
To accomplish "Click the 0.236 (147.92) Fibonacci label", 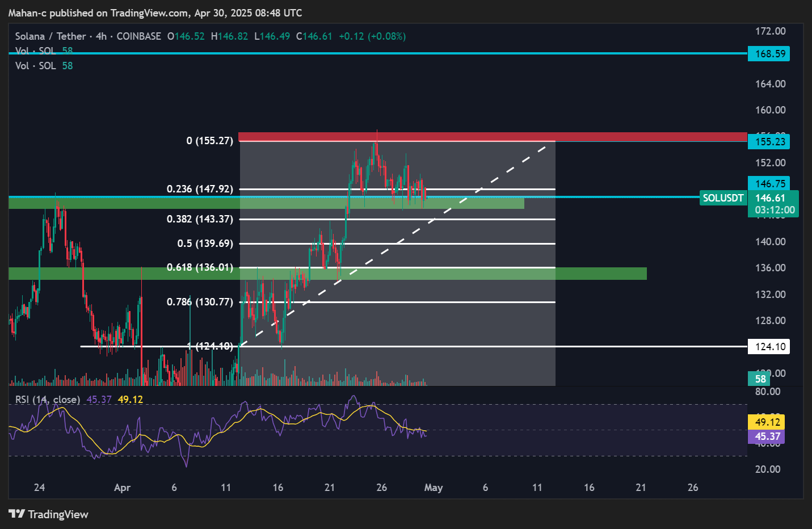I will click(x=200, y=189).
